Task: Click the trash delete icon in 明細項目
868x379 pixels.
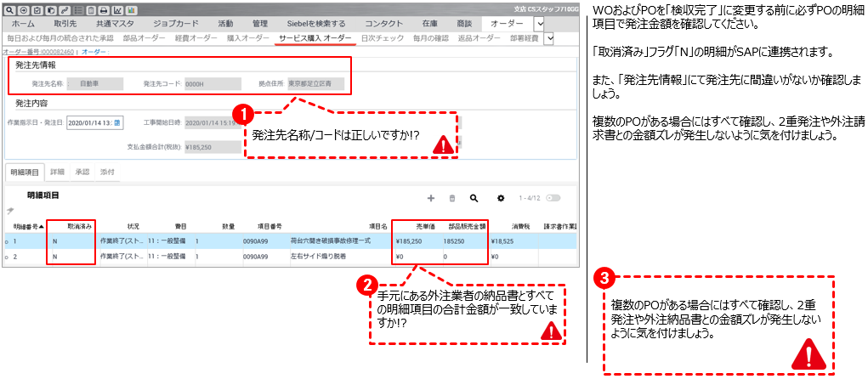Action: 452,198
